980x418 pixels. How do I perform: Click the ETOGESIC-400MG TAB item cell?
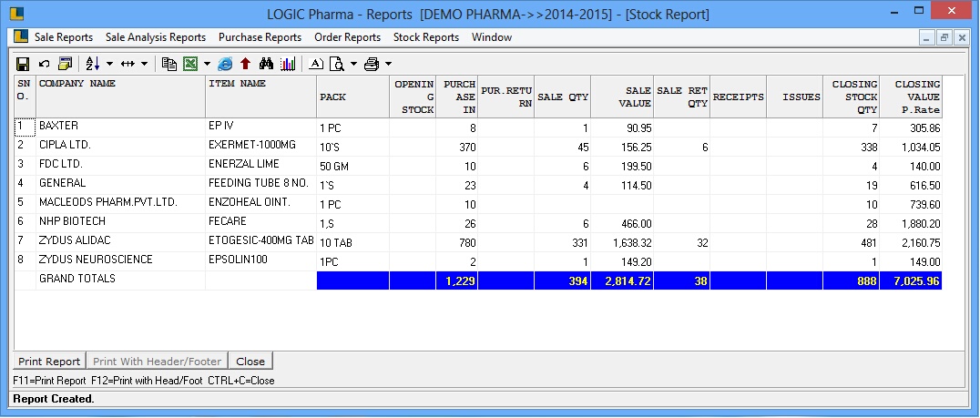tap(261, 241)
